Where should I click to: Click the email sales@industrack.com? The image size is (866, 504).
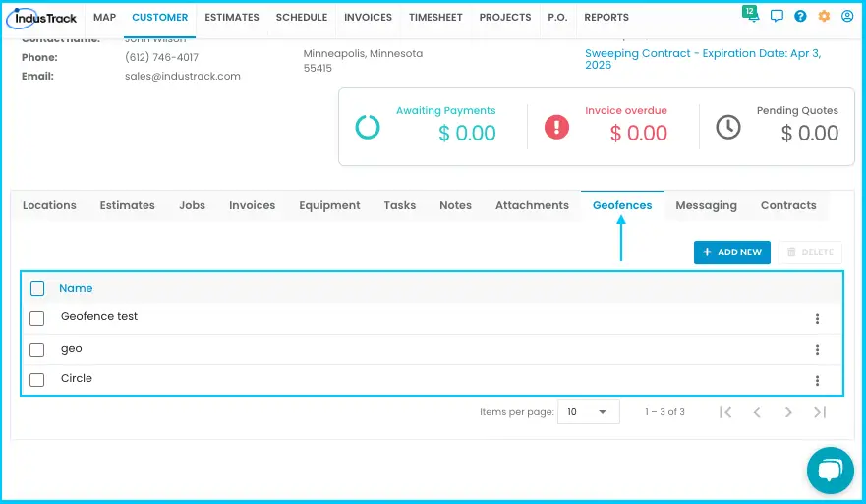coord(182,77)
